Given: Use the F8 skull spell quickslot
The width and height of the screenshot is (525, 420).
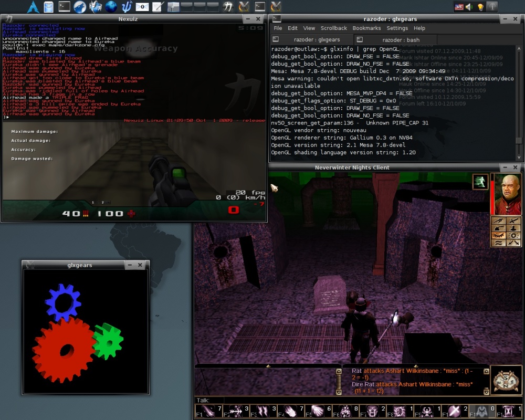Looking at the screenshot, I should pyautogui.click(x=401, y=411).
